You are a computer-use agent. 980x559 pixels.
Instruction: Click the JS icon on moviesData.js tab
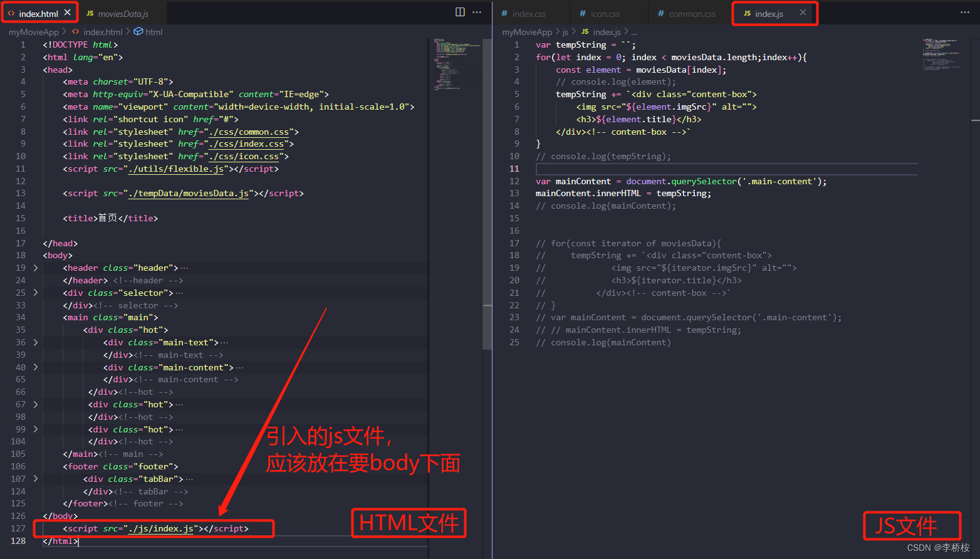[x=90, y=13]
